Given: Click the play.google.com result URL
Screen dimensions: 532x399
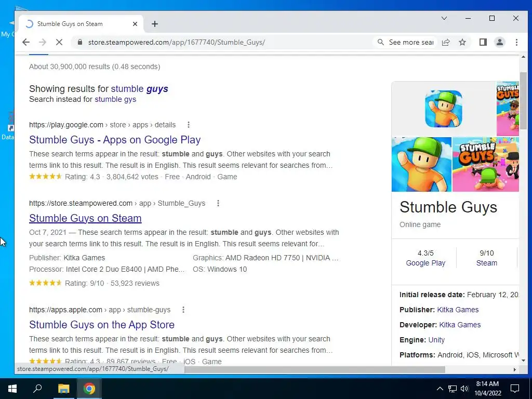Looking at the screenshot, I should click(x=102, y=125).
